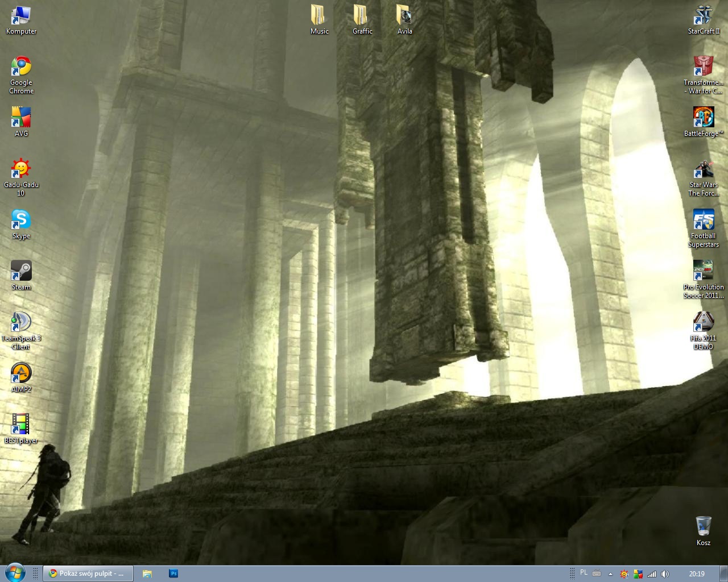Click the Show desktop button on the taskbar
728x582 pixels.
pos(722,573)
